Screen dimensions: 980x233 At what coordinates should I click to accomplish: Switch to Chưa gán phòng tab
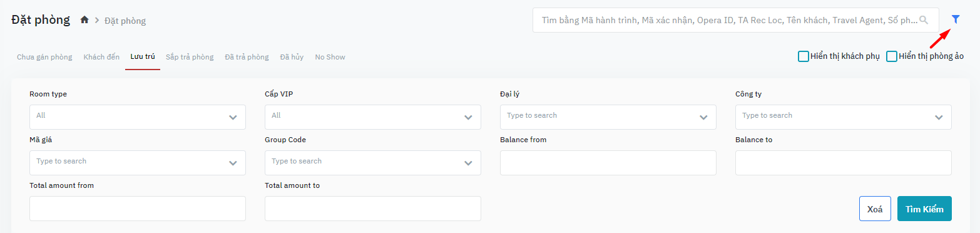(x=44, y=57)
